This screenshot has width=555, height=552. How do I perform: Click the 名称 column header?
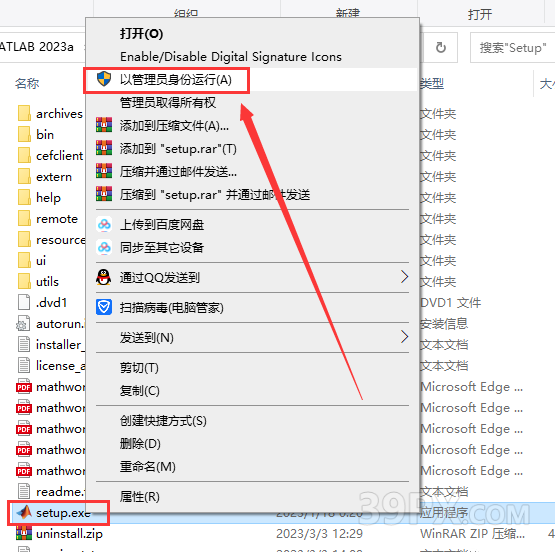click(27, 84)
